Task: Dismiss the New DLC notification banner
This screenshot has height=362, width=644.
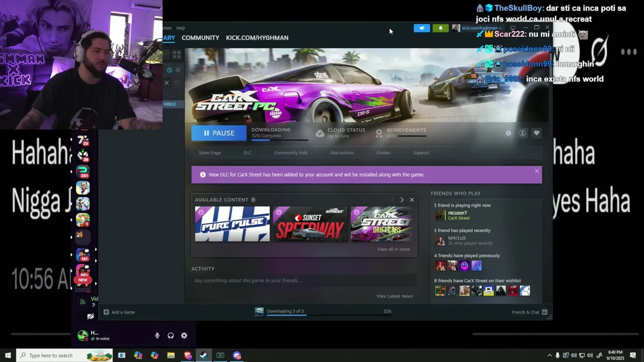Action: pyautogui.click(x=537, y=171)
